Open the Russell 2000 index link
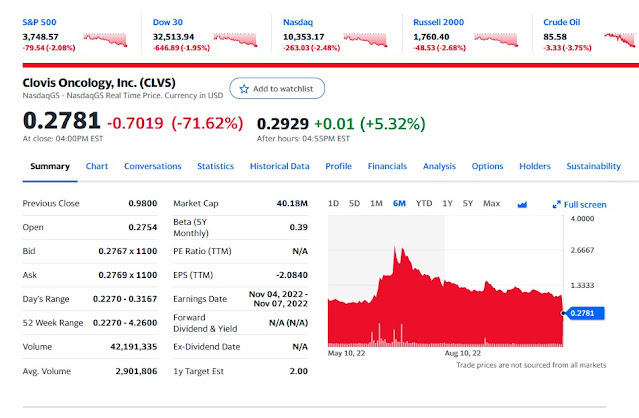Viewport: 639px width, 418px height. click(x=438, y=22)
